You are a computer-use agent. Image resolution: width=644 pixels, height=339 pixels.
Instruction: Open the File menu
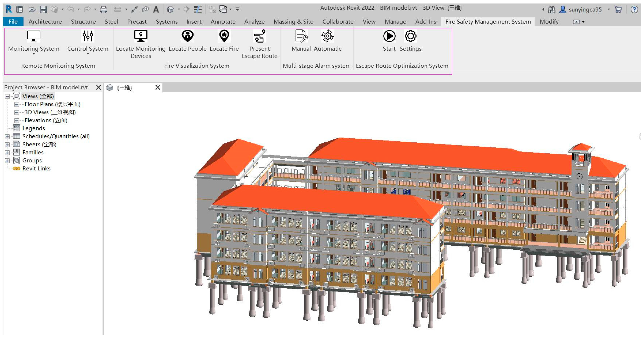click(13, 22)
